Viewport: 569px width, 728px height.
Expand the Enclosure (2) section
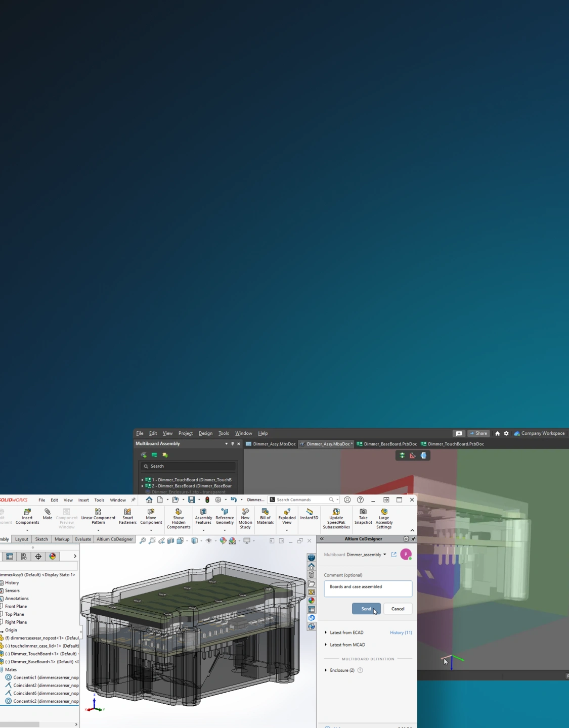(x=326, y=670)
